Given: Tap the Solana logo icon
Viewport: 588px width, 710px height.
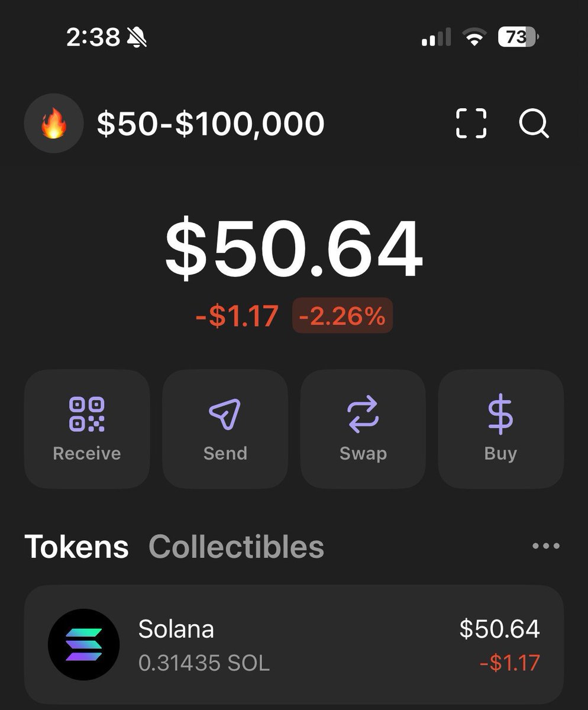Looking at the screenshot, I should coord(83,644).
